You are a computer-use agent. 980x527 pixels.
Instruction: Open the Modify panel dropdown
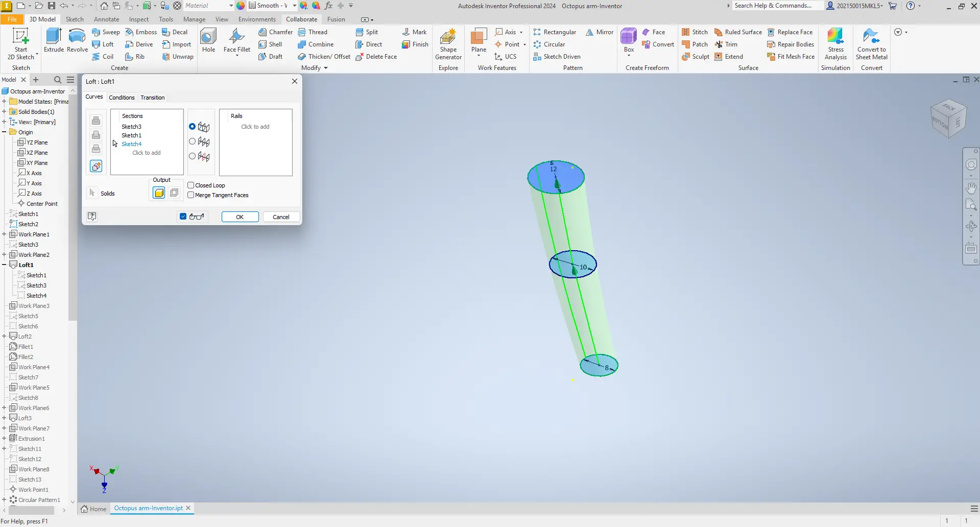click(326, 67)
